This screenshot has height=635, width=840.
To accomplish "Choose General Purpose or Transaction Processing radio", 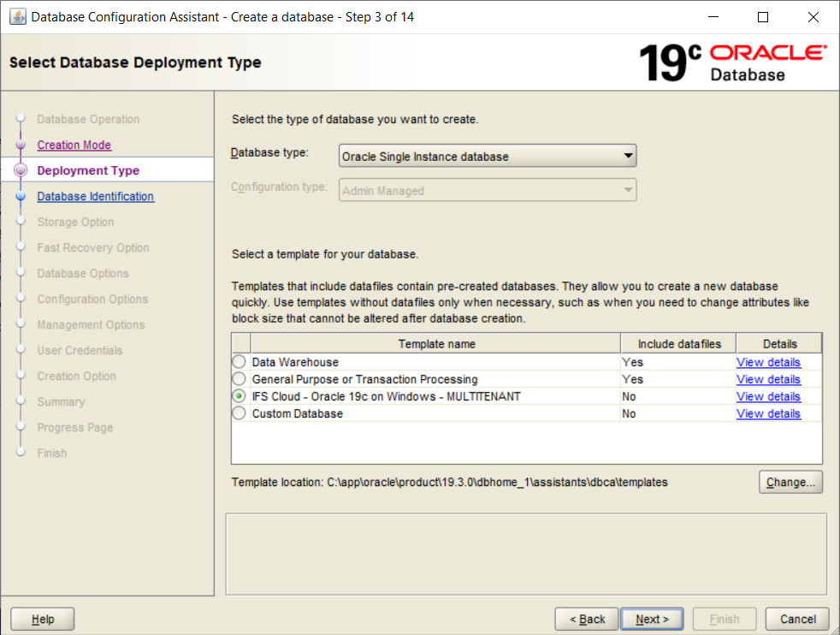I will tap(239, 379).
